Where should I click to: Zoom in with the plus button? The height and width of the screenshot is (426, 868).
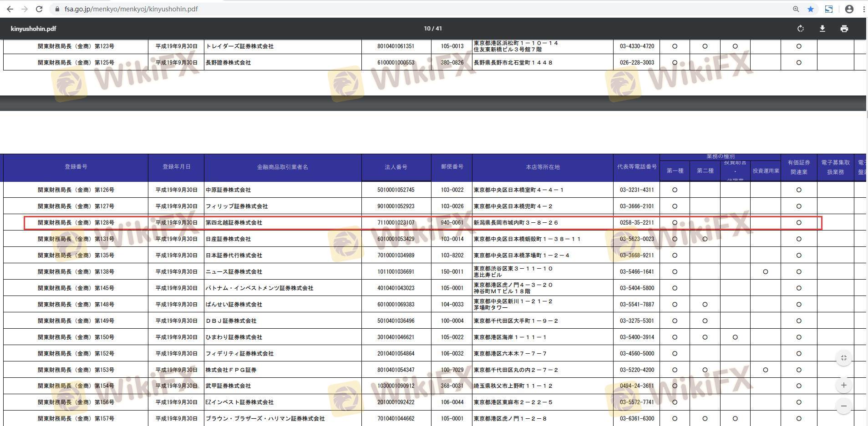pyautogui.click(x=843, y=386)
